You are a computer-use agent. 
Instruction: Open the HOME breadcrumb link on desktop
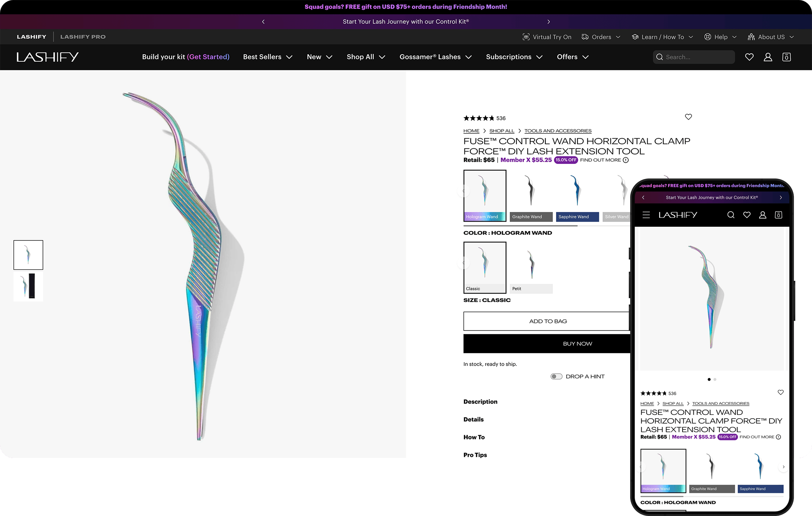click(x=471, y=131)
